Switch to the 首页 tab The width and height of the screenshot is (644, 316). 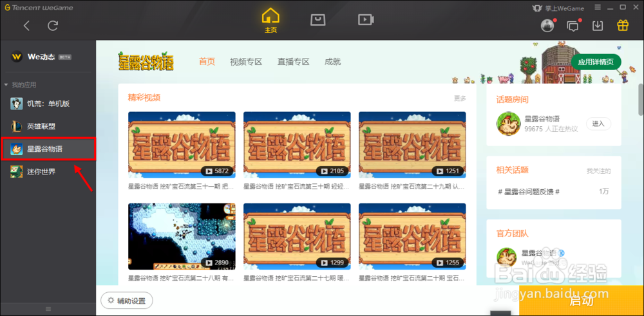pos(207,62)
